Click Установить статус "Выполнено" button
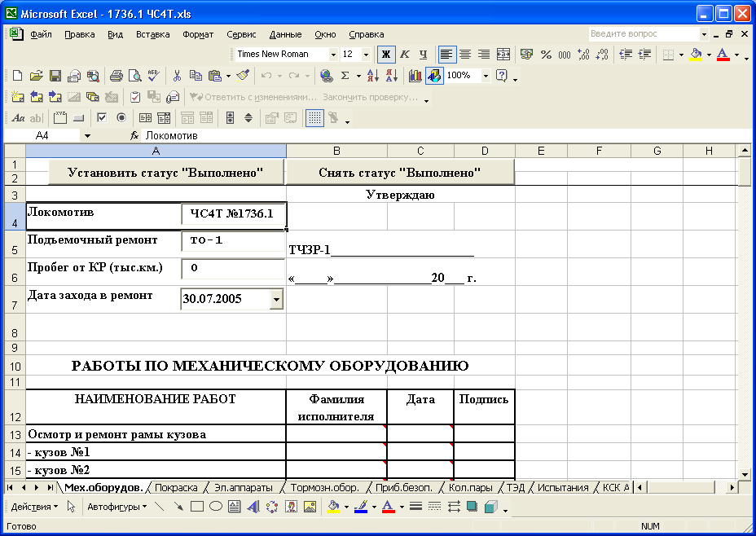Screen dimensions: 756x536 pos(166,172)
